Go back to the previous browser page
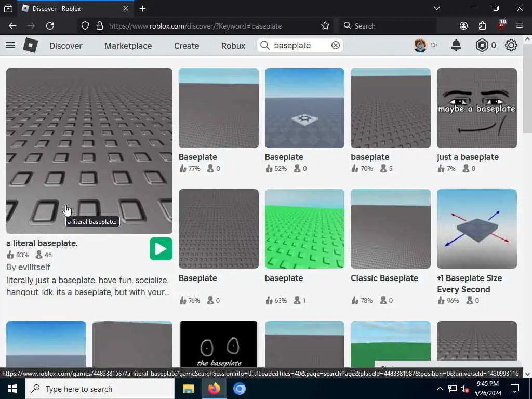The width and height of the screenshot is (532, 399). pyautogui.click(x=12, y=26)
